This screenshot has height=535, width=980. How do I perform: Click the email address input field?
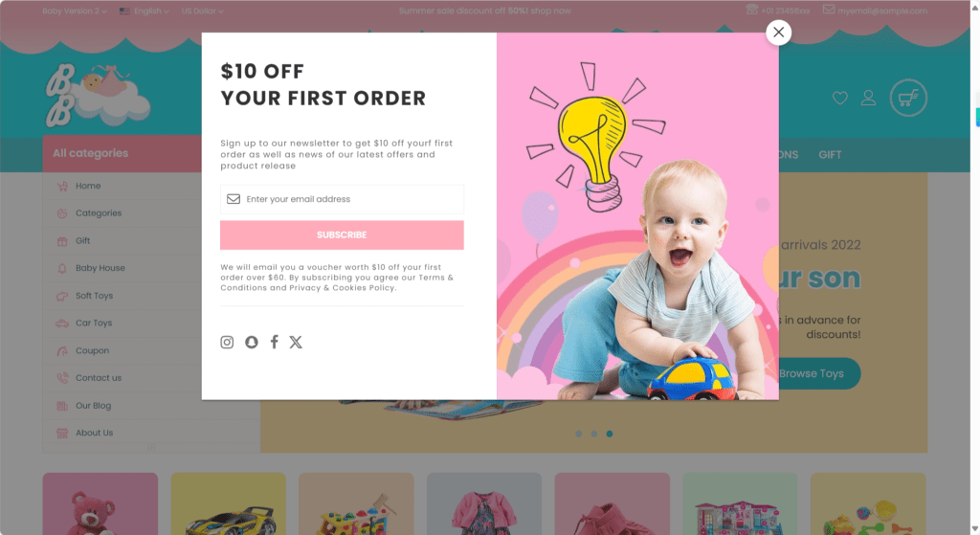(x=342, y=199)
